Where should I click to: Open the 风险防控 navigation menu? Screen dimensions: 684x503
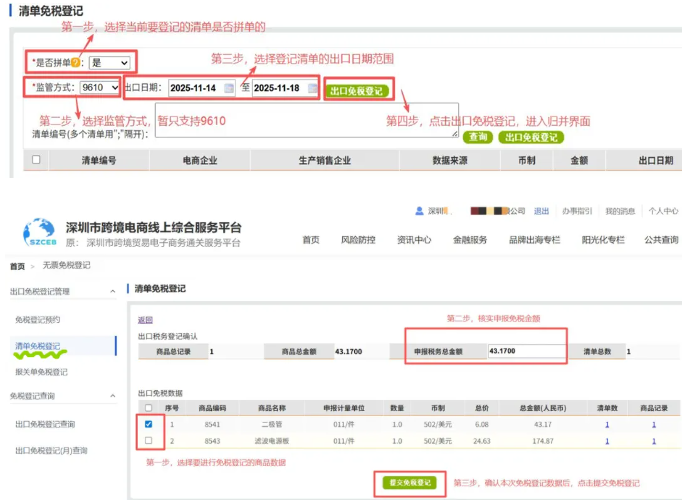point(358,240)
